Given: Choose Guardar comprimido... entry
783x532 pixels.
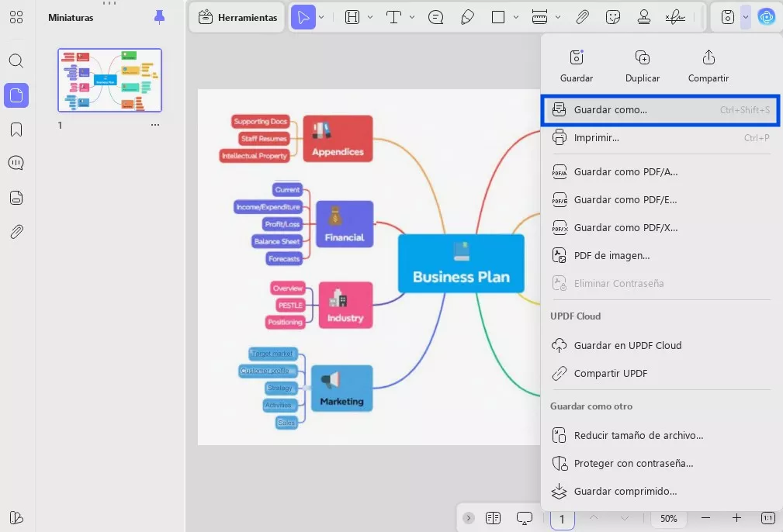Looking at the screenshot, I should point(660,491).
